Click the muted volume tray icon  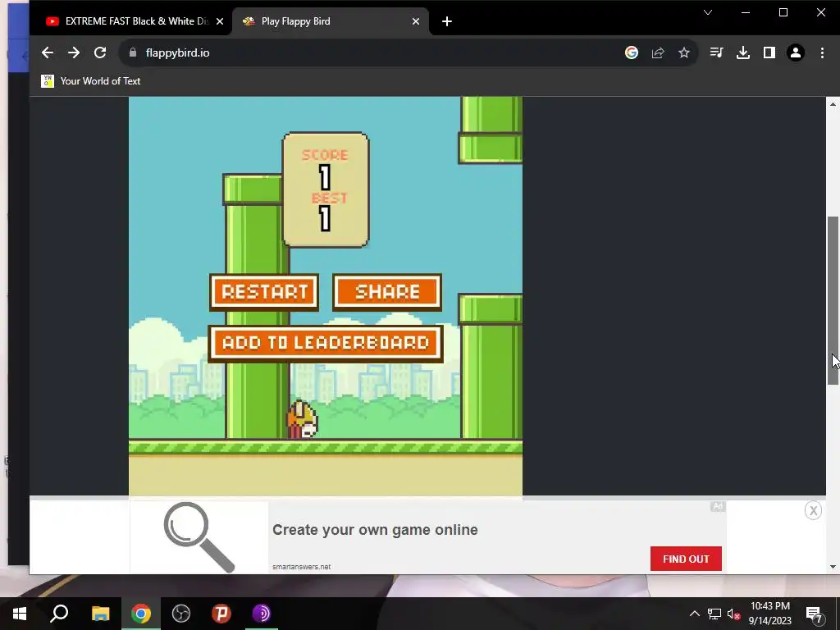click(x=734, y=614)
